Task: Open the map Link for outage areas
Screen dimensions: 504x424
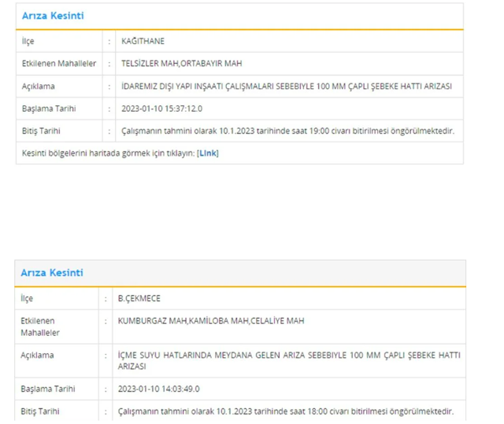Action: (208, 153)
